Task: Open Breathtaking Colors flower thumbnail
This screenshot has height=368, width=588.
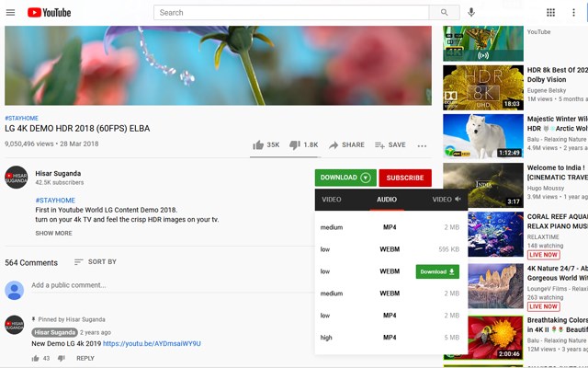Action: pos(495,338)
